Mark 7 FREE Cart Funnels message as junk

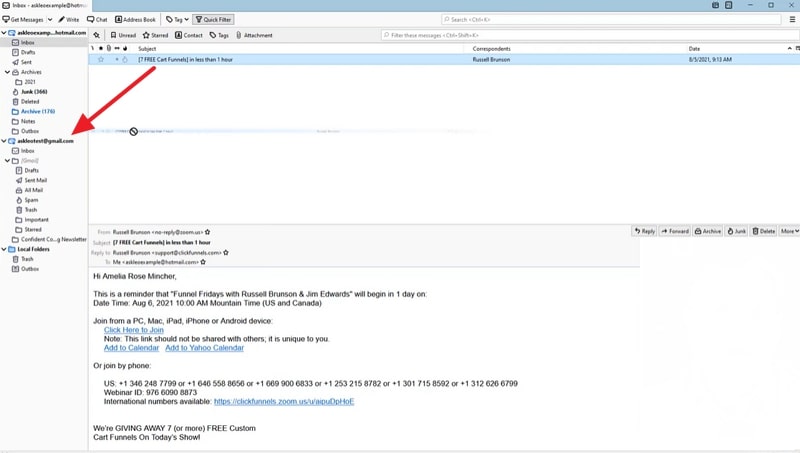(x=125, y=60)
